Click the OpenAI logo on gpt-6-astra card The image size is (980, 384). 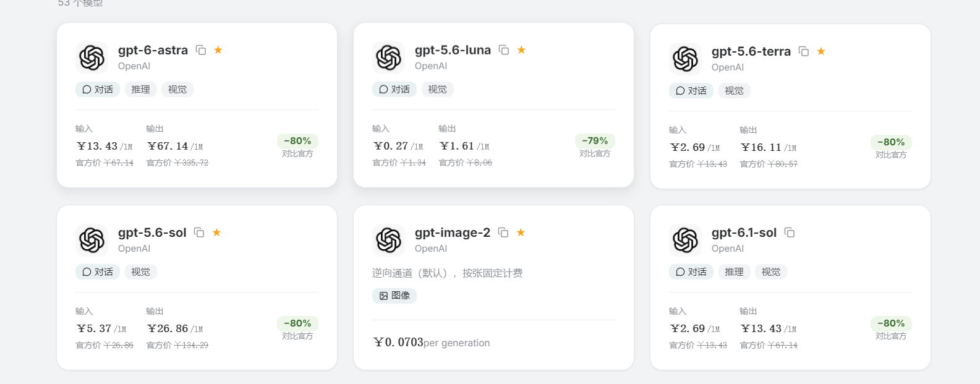tap(92, 58)
